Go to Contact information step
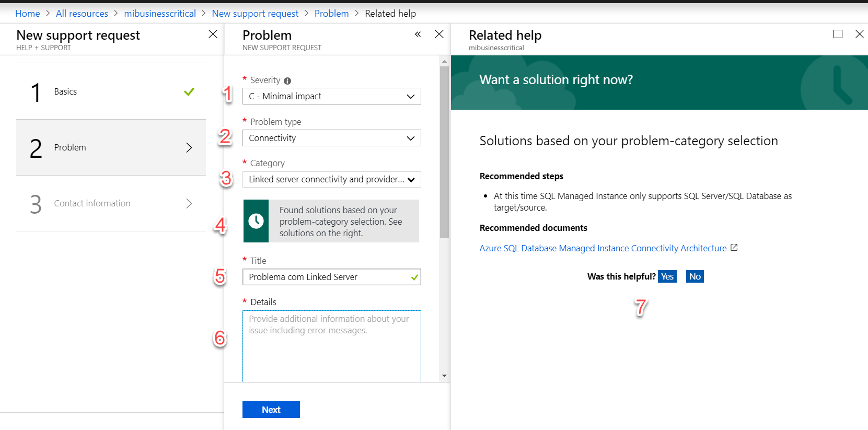This screenshot has width=868, height=430. tap(111, 203)
